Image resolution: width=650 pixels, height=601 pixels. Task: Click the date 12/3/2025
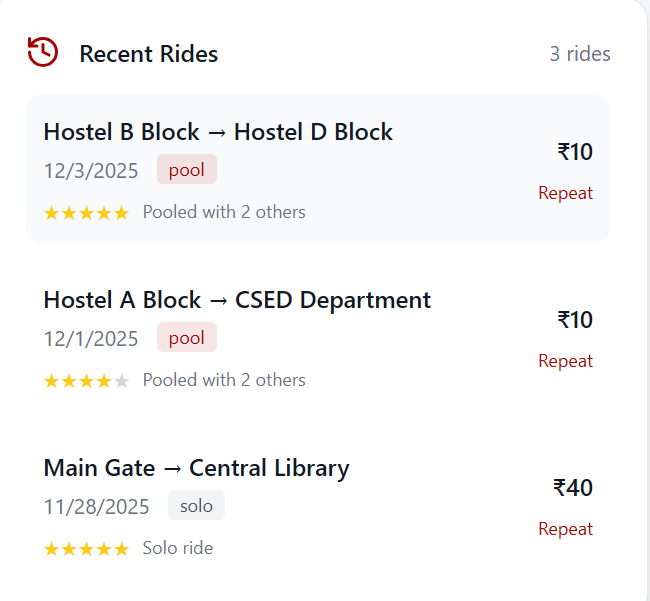pyautogui.click(x=91, y=170)
